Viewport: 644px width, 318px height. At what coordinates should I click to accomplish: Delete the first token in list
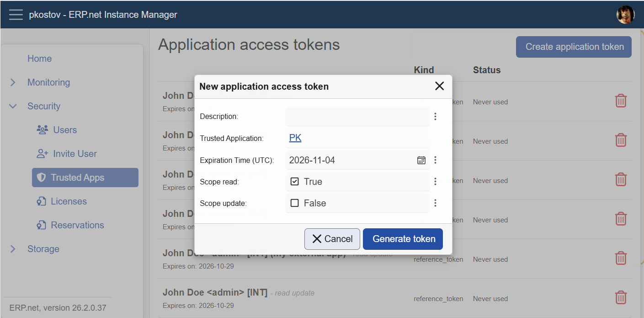pyautogui.click(x=621, y=101)
